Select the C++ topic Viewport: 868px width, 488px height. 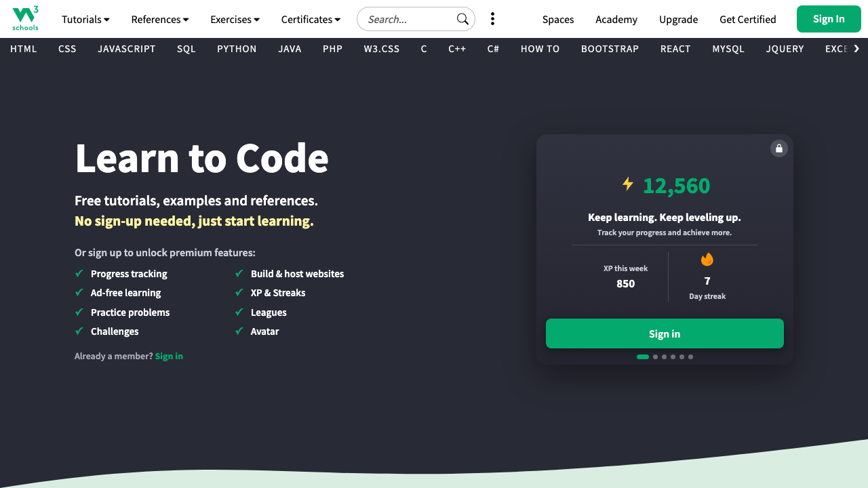(x=457, y=49)
